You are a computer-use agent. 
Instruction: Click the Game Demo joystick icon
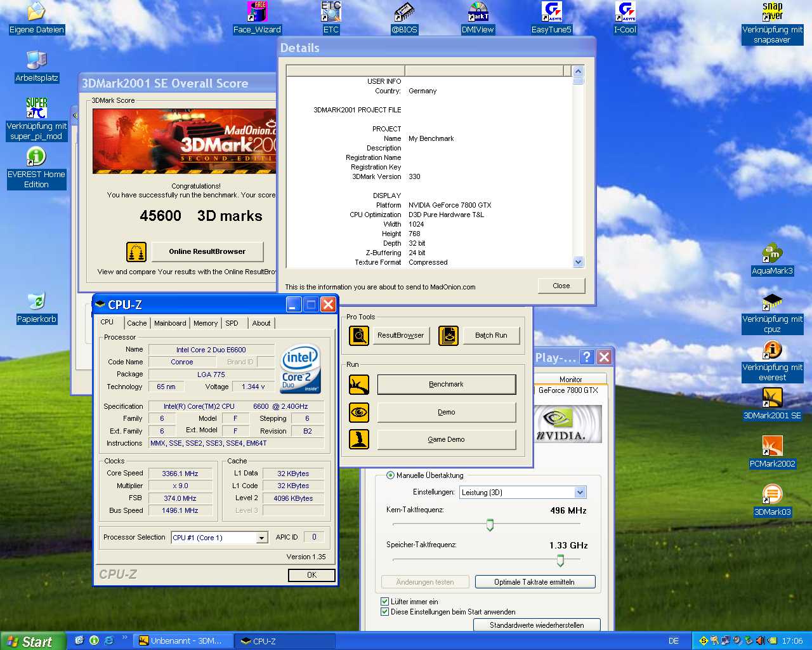359,439
